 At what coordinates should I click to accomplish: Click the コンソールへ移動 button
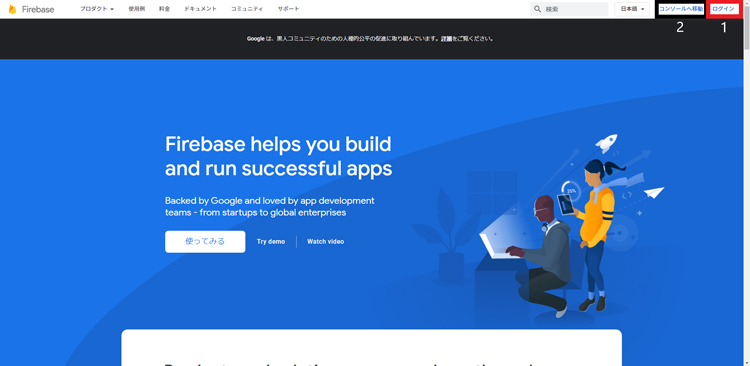point(681,9)
